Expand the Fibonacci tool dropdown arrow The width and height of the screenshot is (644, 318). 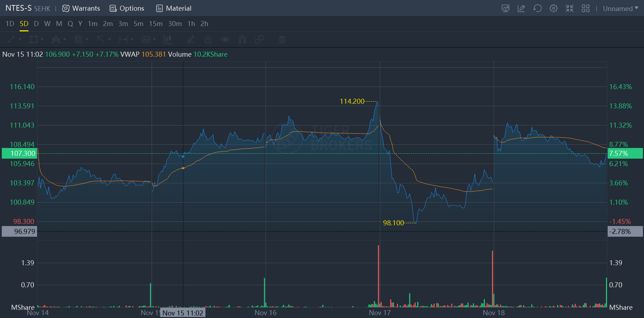[x=87, y=39]
